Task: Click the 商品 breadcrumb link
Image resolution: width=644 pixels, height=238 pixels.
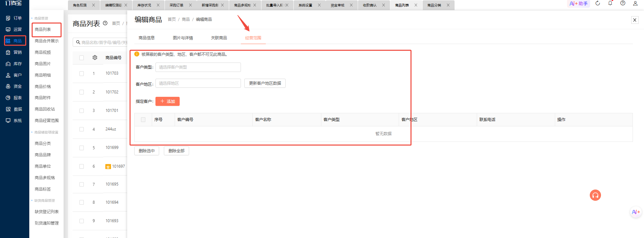Action: [186, 19]
